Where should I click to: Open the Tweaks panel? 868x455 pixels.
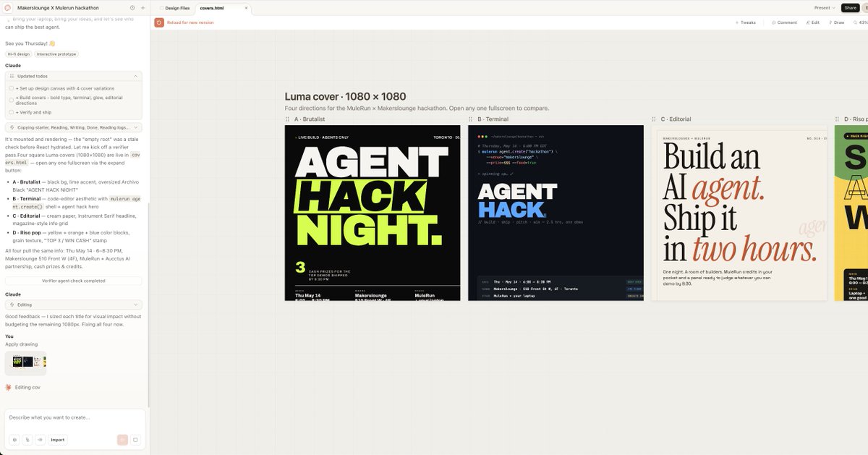[x=745, y=22]
